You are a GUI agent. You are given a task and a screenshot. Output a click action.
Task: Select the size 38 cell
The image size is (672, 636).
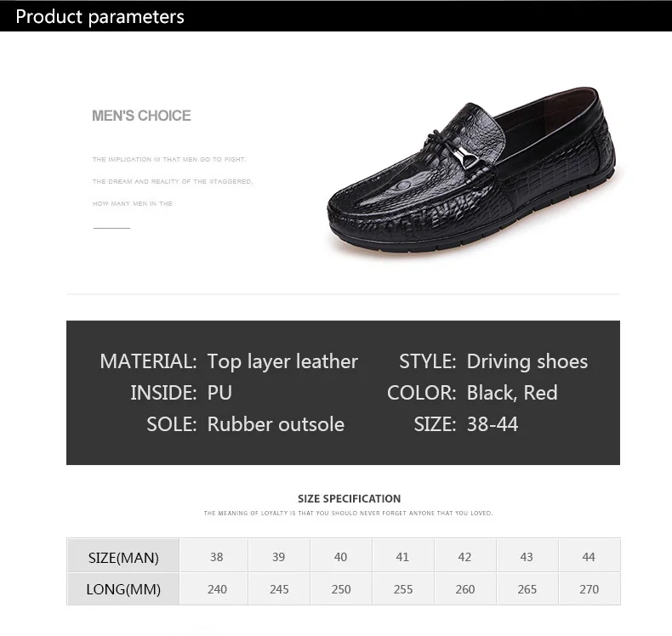216,557
